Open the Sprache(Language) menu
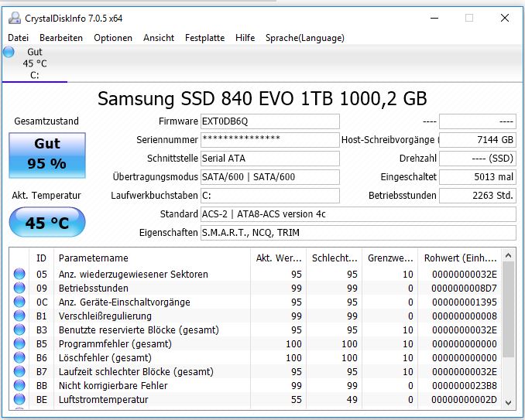 pyautogui.click(x=304, y=38)
